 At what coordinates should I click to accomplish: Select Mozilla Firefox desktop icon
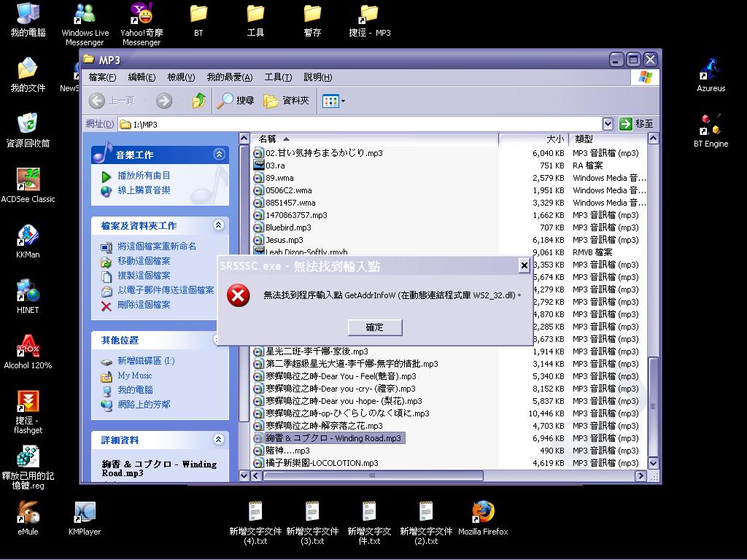pos(483,518)
